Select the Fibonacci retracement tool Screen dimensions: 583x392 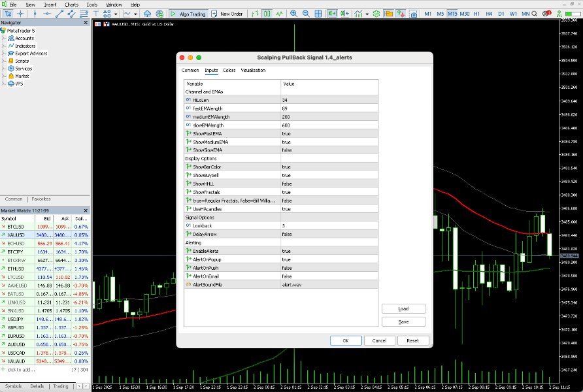tap(84, 14)
